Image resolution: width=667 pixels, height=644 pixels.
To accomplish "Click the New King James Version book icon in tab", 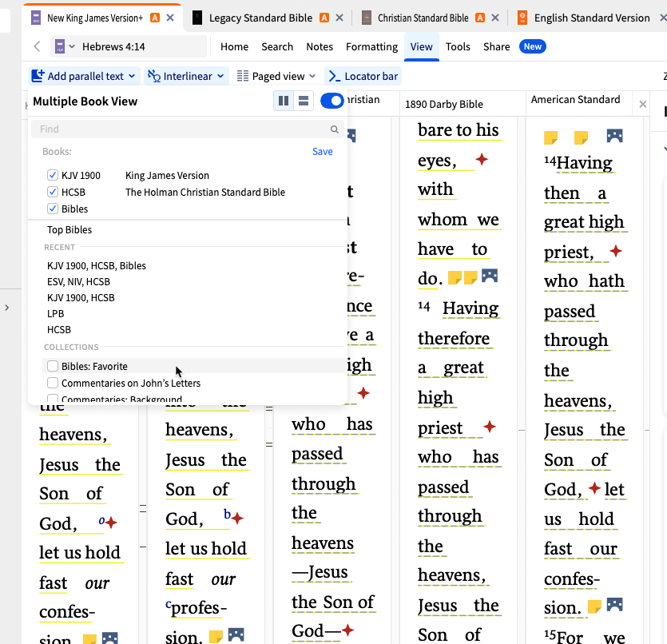I will pos(36,18).
